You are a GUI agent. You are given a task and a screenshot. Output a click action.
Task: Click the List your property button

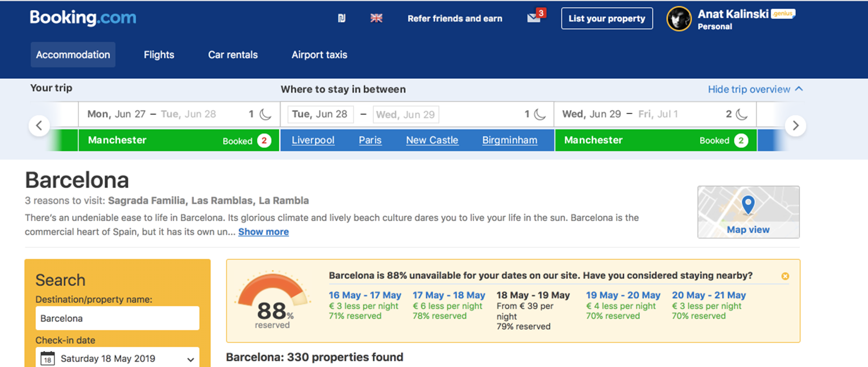click(x=607, y=18)
